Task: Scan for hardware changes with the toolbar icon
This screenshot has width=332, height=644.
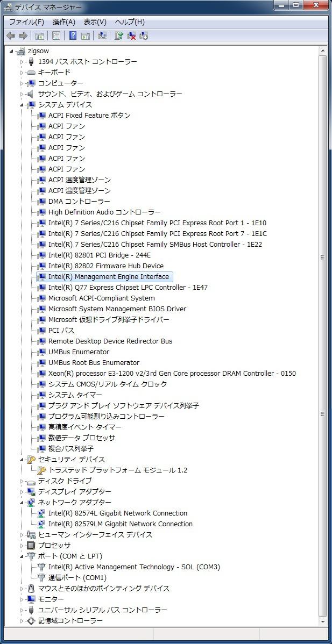Action: pyautogui.click(x=102, y=35)
